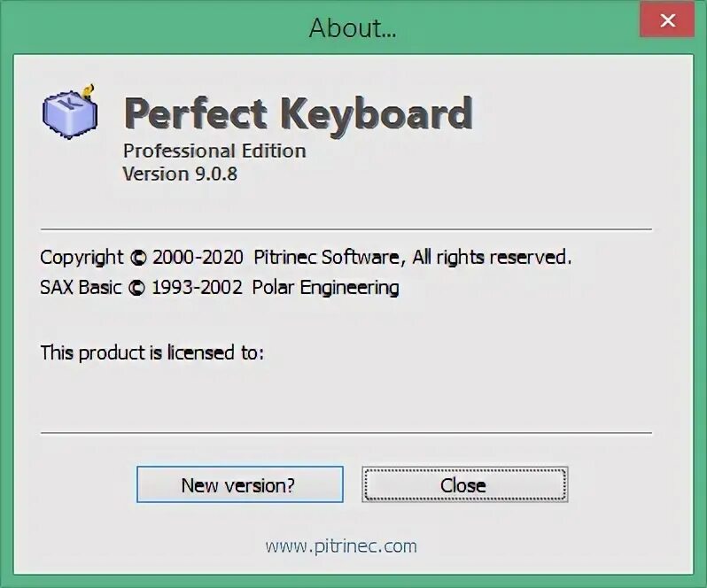The height and width of the screenshot is (588, 707).
Task: Dismiss the About dialog using the red X
Action: coord(667,20)
